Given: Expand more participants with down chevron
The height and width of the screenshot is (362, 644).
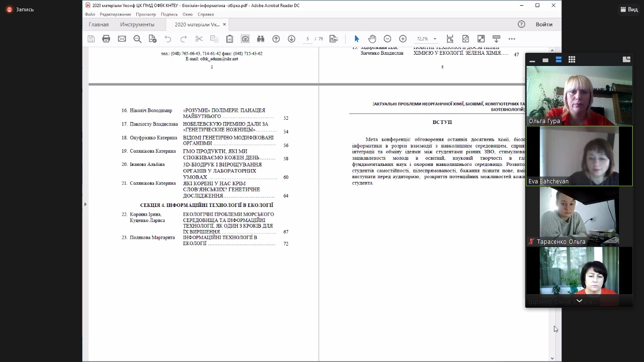Looking at the screenshot, I should pos(579,301).
